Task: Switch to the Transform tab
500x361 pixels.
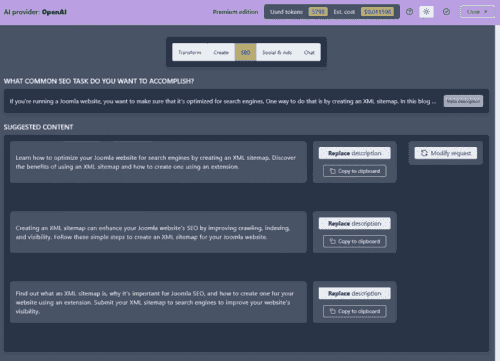Action: (190, 52)
